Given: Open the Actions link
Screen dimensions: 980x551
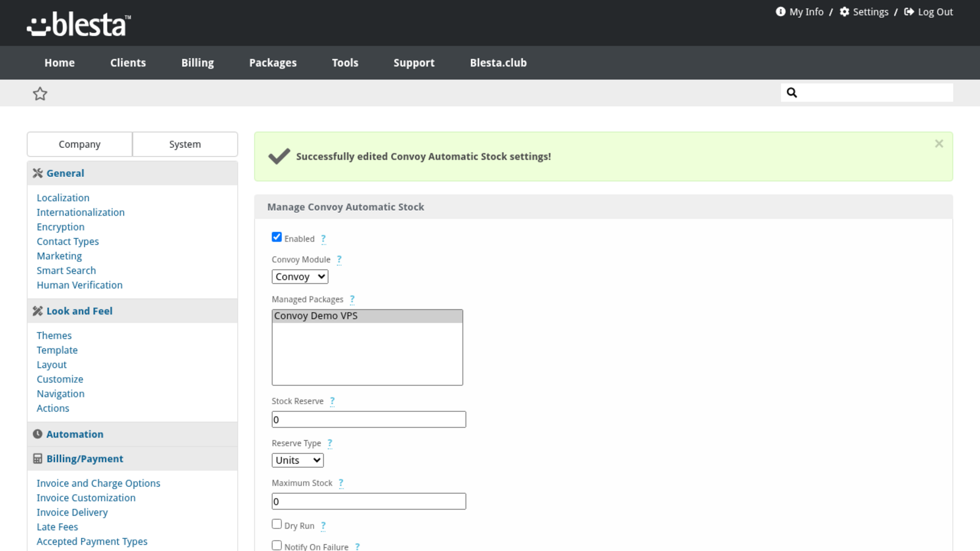Looking at the screenshot, I should tap(53, 408).
